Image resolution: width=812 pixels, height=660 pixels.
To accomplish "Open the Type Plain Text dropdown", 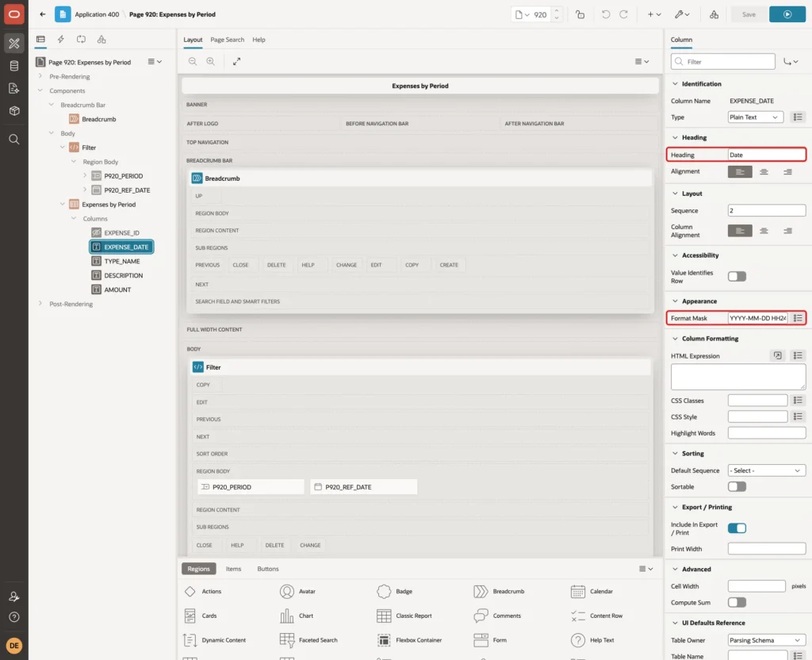I will pyautogui.click(x=755, y=117).
